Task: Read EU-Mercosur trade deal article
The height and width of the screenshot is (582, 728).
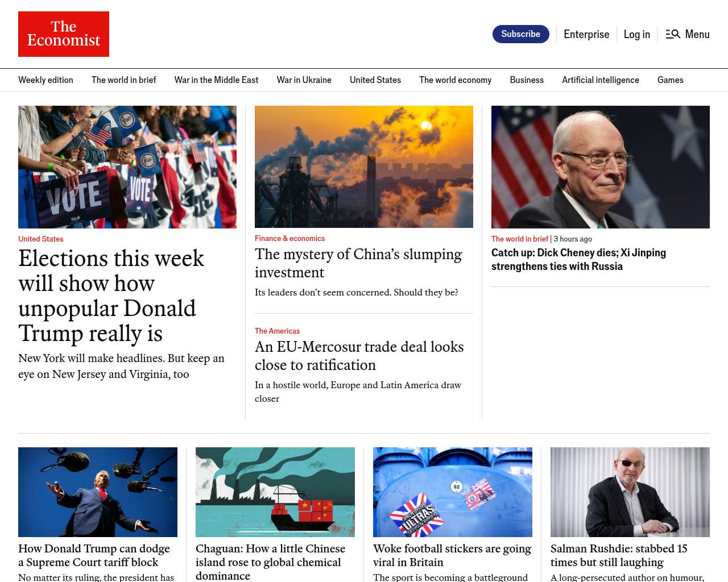Action: [x=359, y=356]
